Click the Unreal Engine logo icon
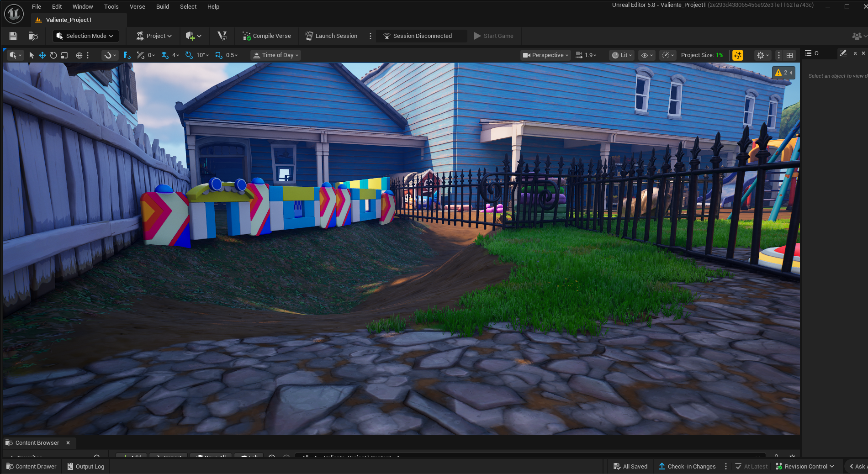The image size is (868, 474). click(x=14, y=14)
